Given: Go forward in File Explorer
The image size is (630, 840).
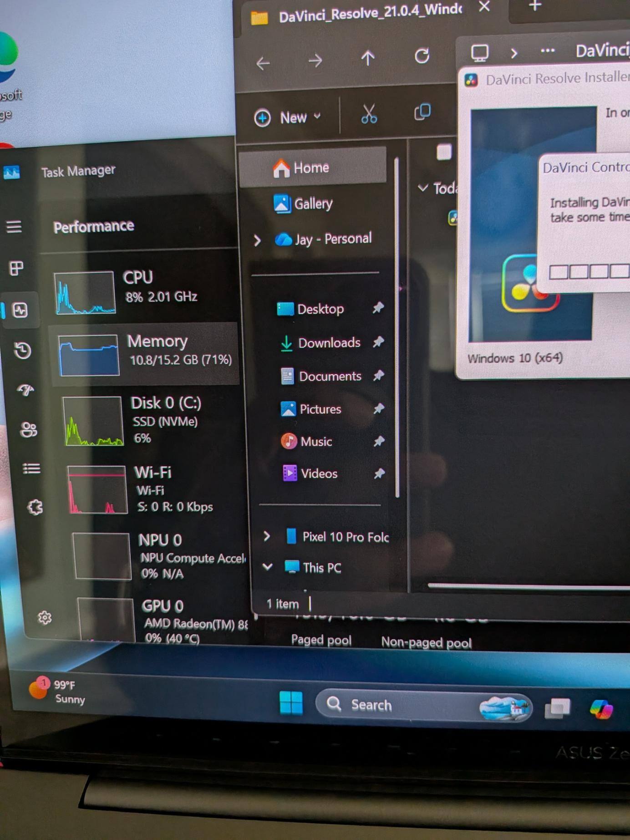Looking at the screenshot, I should [x=315, y=61].
